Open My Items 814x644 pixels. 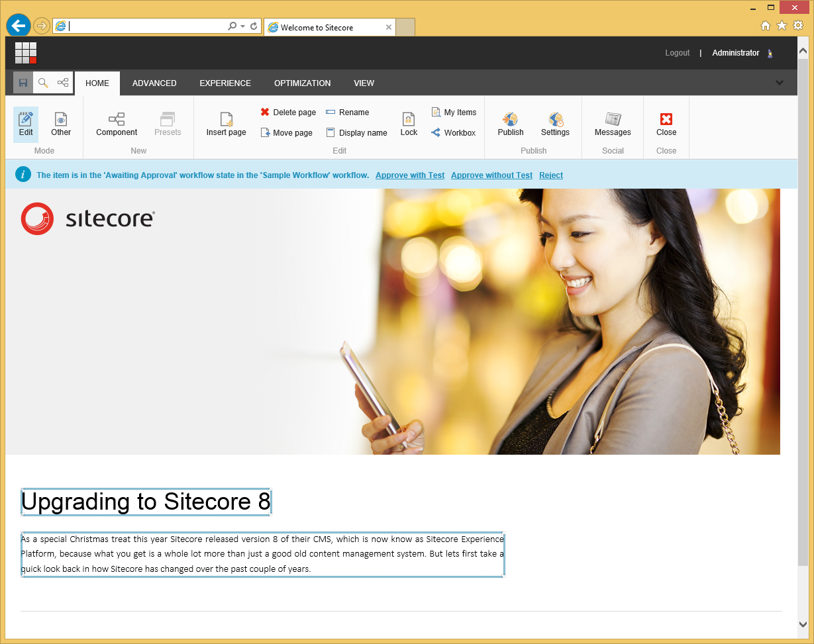pos(454,113)
